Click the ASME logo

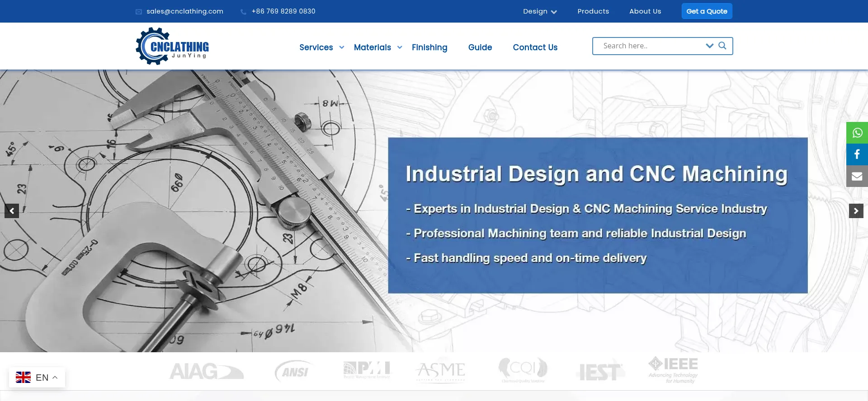pos(440,372)
